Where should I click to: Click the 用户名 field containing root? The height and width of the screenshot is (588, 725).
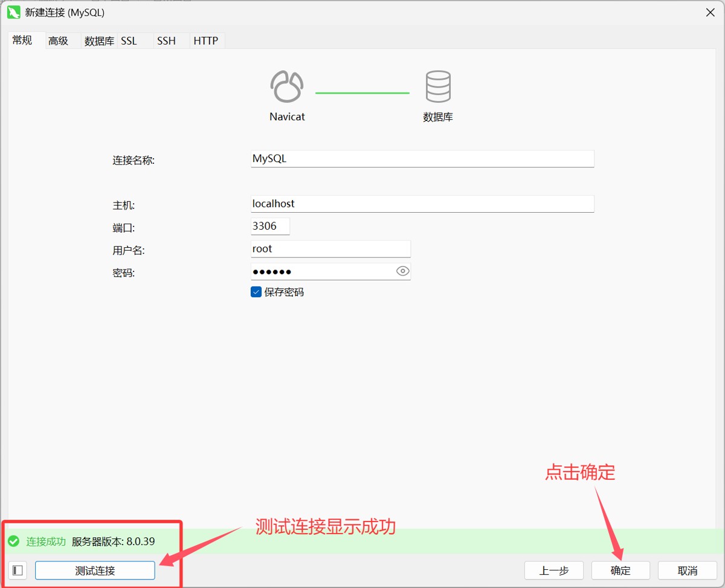point(330,249)
